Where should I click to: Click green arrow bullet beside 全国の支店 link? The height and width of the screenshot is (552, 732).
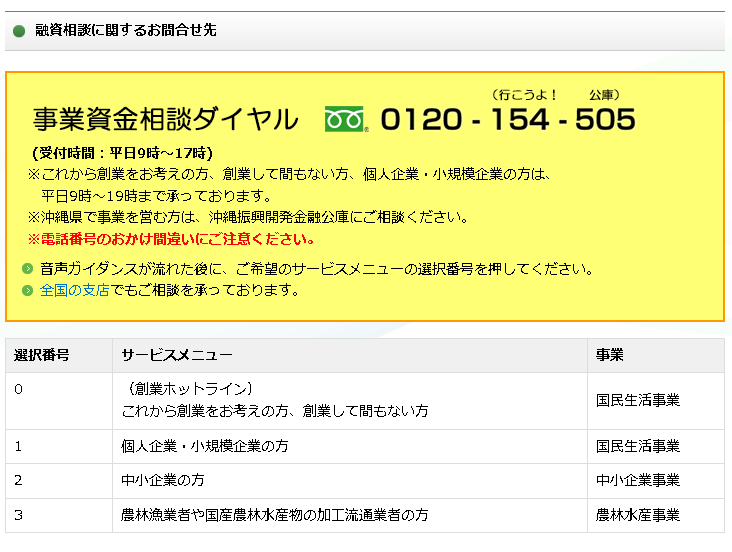tap(28, 291)
